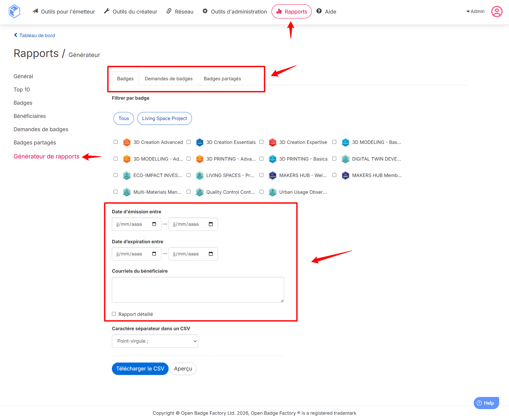Expand the Admin dropdown menu
509x420 pixels.
point(475,11)
